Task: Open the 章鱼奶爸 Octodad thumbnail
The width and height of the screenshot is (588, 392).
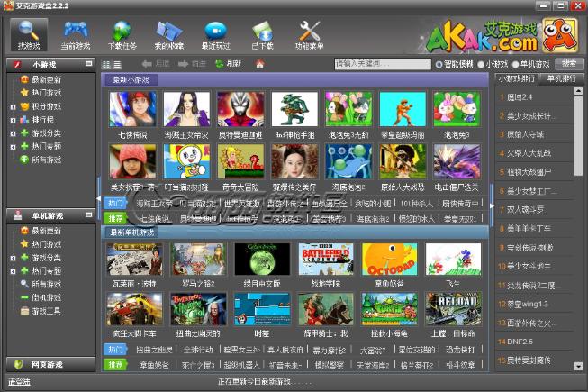Action: [x=389, y=259]
